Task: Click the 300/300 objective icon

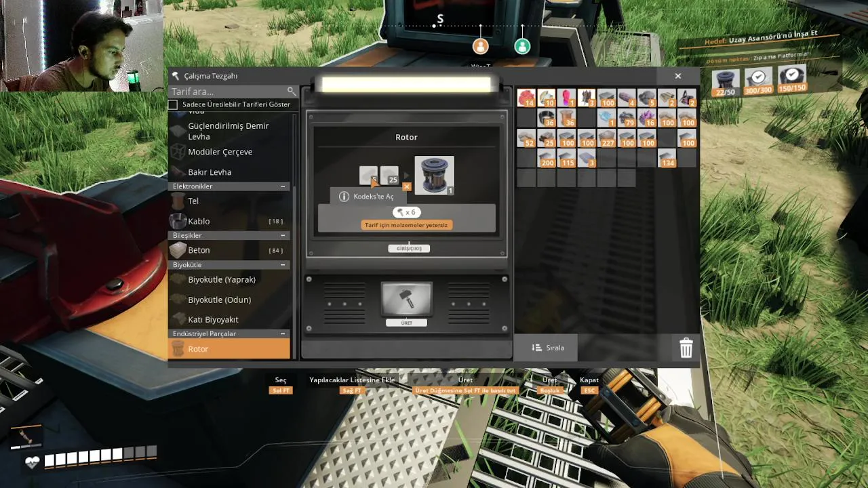Action: [758, 81]
